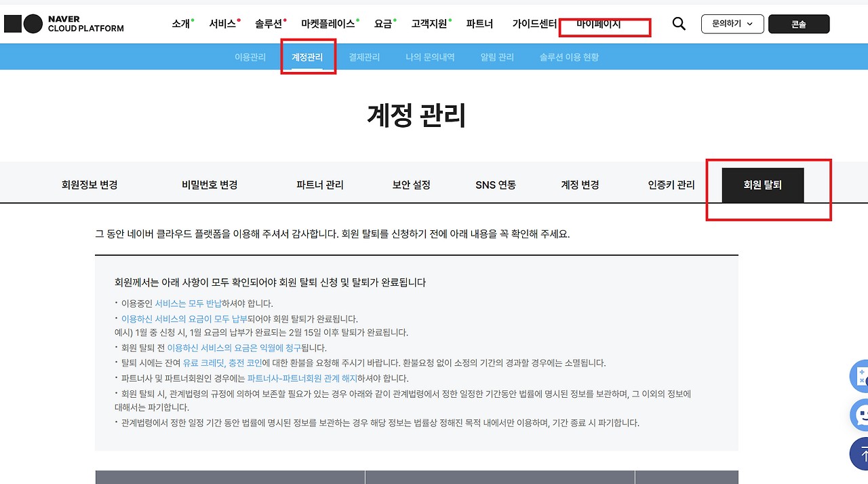This screenshot has height=484, width=868.
Task: Open the 파트너 menu
Action: [x=479, y=24]
